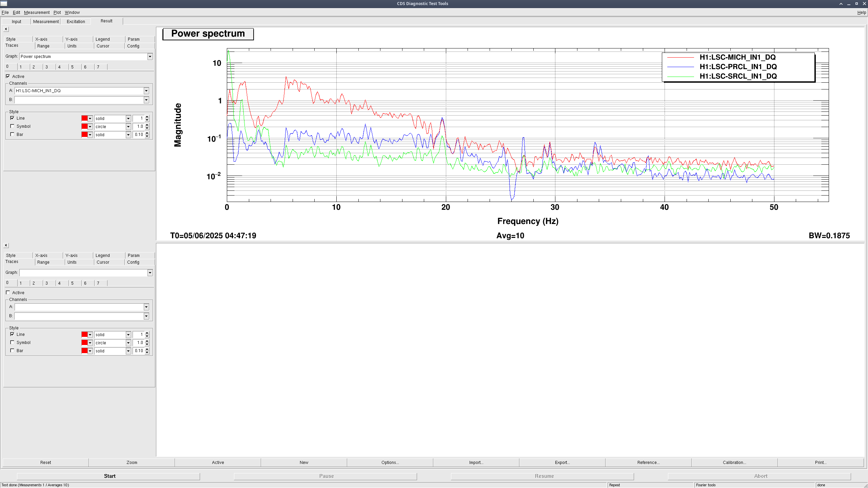Open lower channel A dropdown

pos(146,307)
